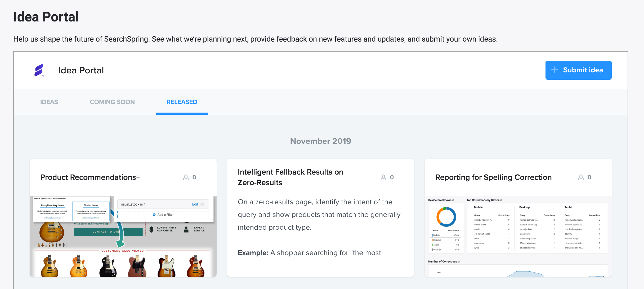Image resolution: width=644 pixels, height=289 pixels.
Task: Select the Released tab
Action: pyautogui.click(x=182, y=102)
